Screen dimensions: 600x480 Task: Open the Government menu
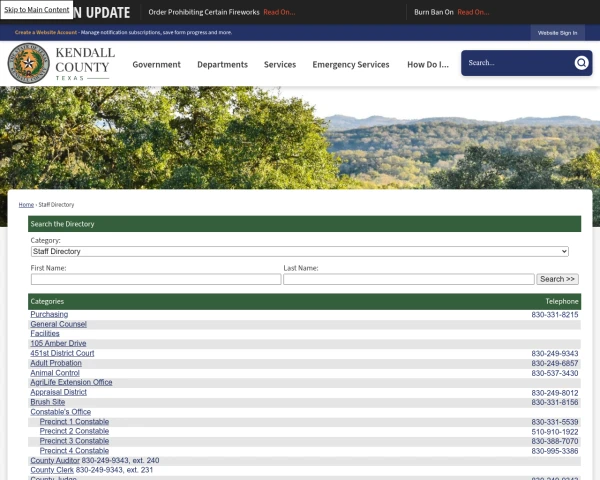[x=156, y=64]
